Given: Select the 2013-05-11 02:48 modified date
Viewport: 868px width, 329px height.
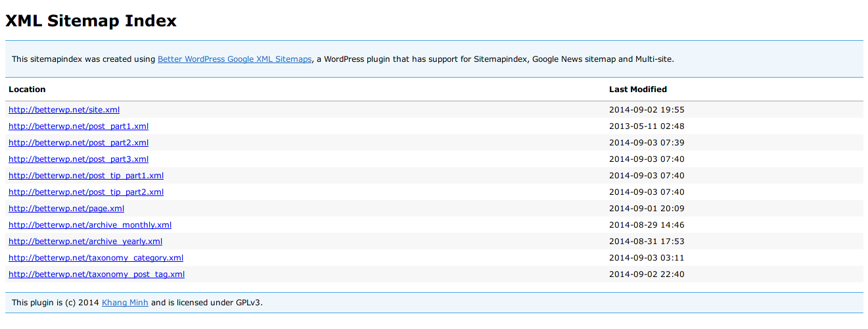Looking at the screenshot, I should pos(647,126).
